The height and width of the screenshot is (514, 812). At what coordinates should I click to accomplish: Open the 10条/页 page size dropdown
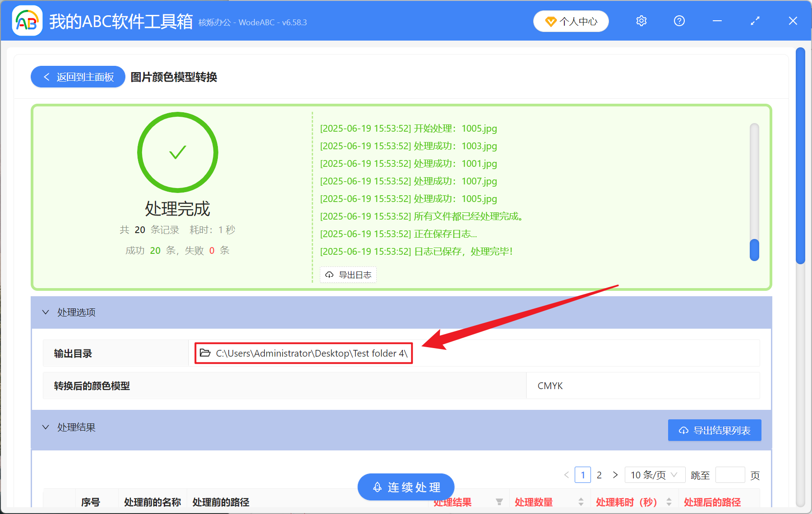coord(654,475)
